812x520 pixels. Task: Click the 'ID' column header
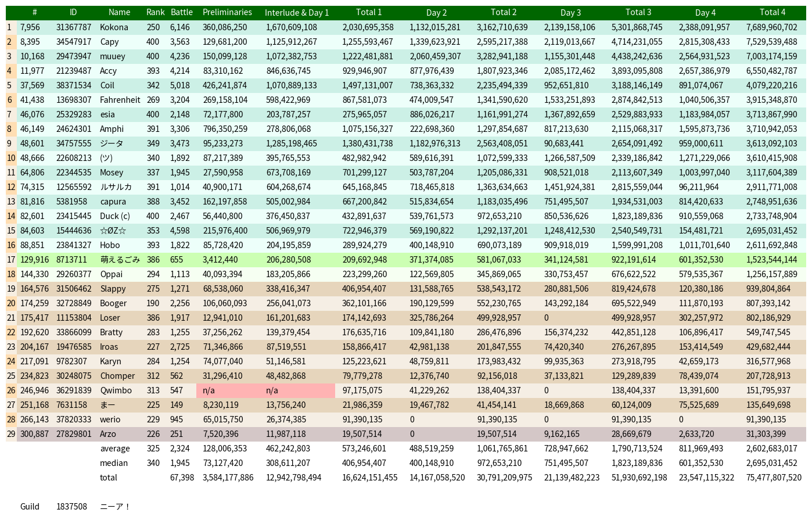coord(73,12)
